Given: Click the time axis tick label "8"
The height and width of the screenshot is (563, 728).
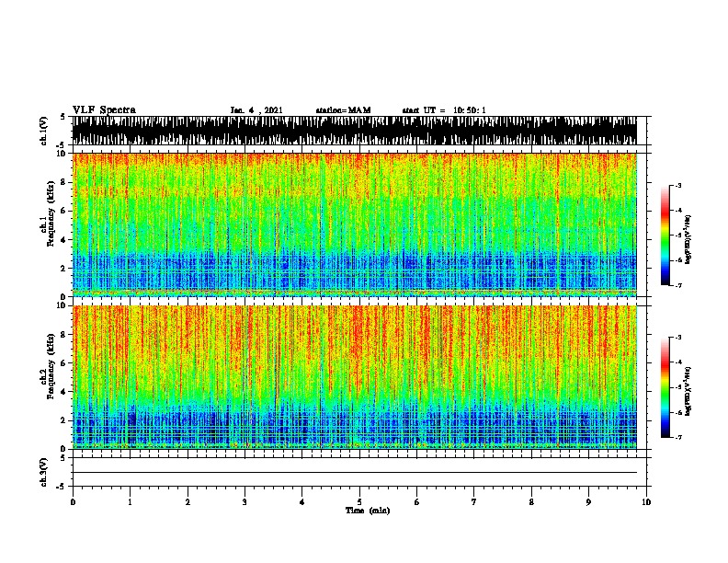Looking at the screenshot, I should tap(531, 502).
